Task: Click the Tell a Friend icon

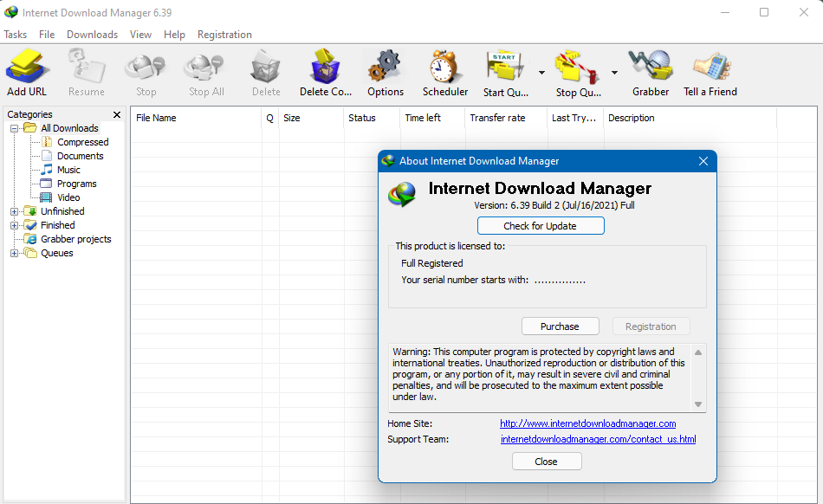Action: [x=710, y=66]
